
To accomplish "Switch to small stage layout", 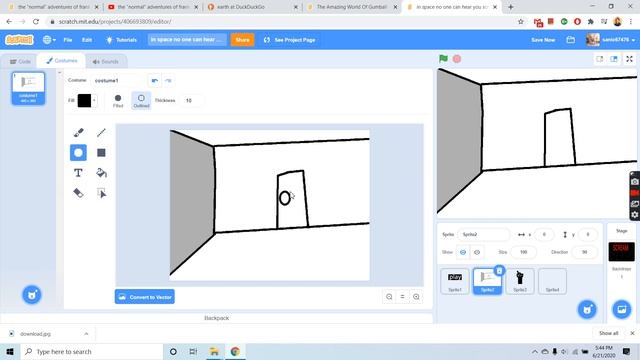I will point(600,59).
